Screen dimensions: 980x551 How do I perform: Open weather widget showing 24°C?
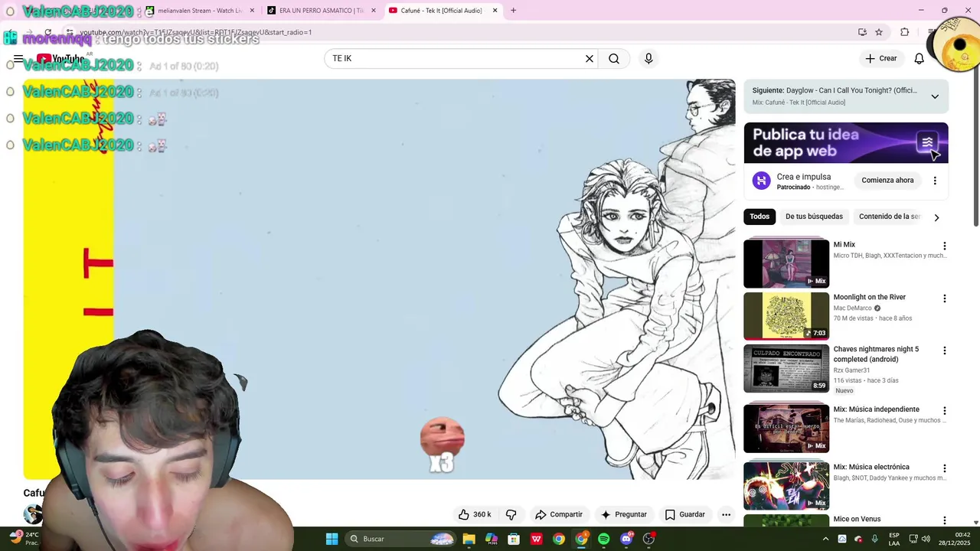(x=23, y=539)
